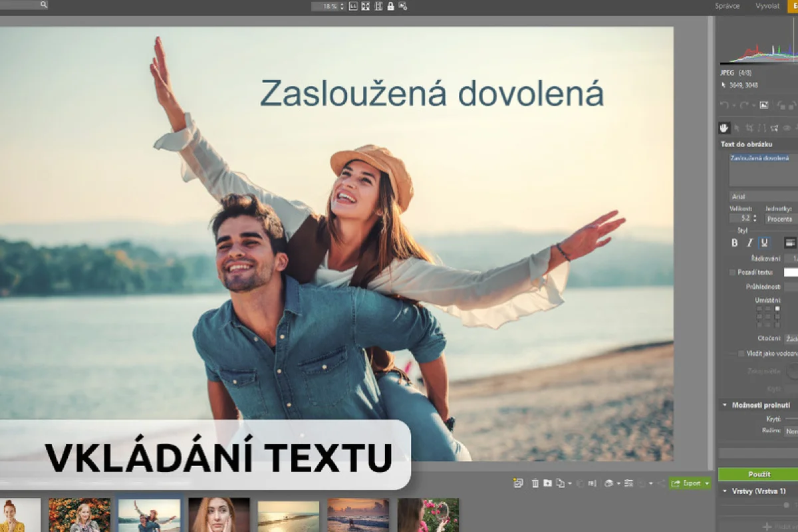Select the golden beach sunset thumbnail

coord(289,515)
